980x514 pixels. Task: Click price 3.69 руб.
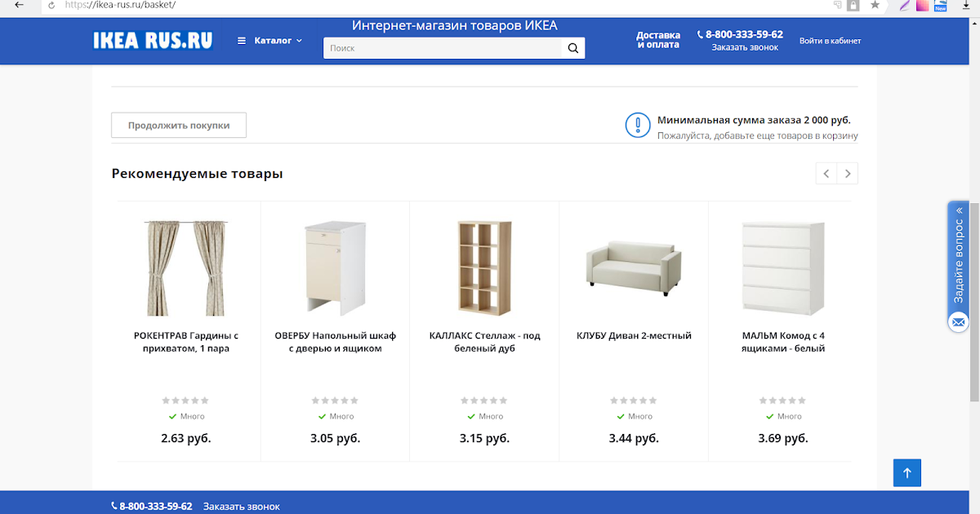(783, 438)
